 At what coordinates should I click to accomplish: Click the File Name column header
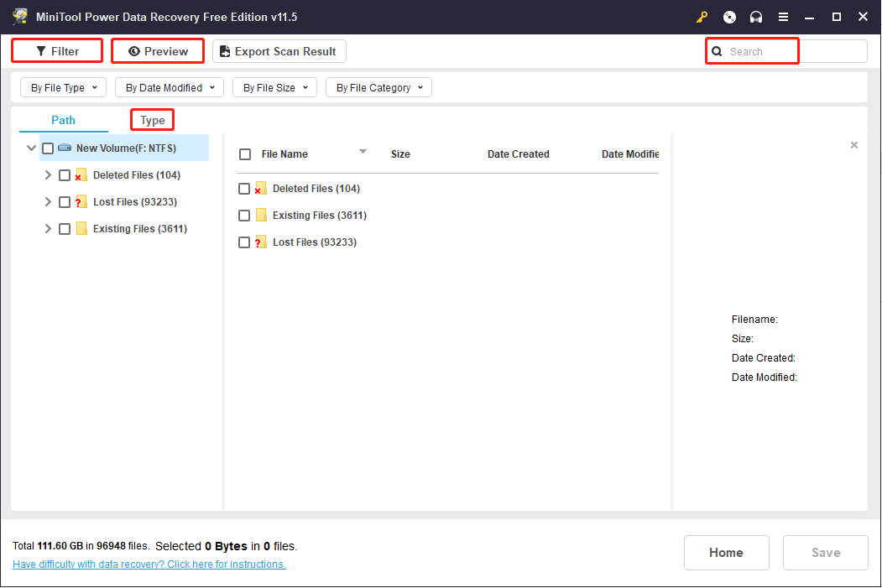[x=284, y=154]
